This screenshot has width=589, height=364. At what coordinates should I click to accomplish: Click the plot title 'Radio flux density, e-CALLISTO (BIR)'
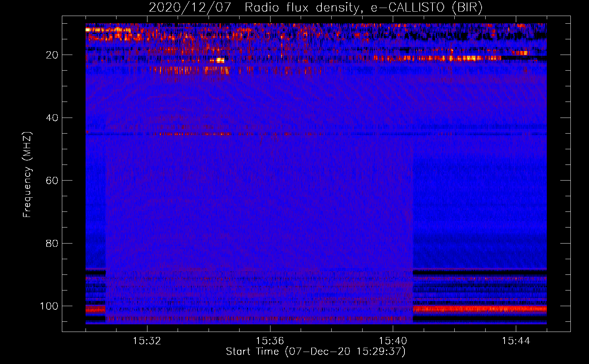pyautogui.click(x=363, y=8)
